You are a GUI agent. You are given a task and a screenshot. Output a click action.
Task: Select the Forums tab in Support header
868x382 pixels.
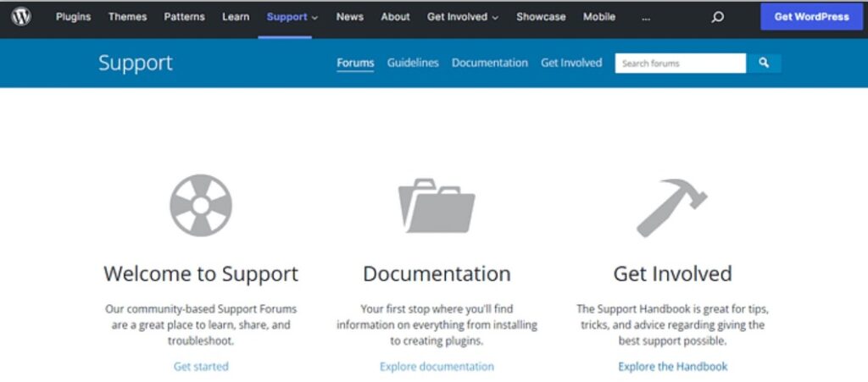(355, 63)
